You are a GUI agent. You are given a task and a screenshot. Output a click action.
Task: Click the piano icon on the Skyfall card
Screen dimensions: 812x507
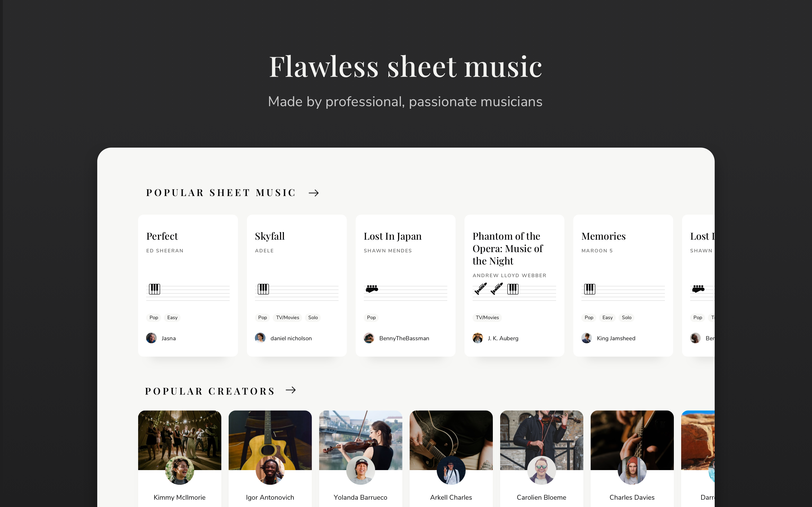tap(263, 289)
